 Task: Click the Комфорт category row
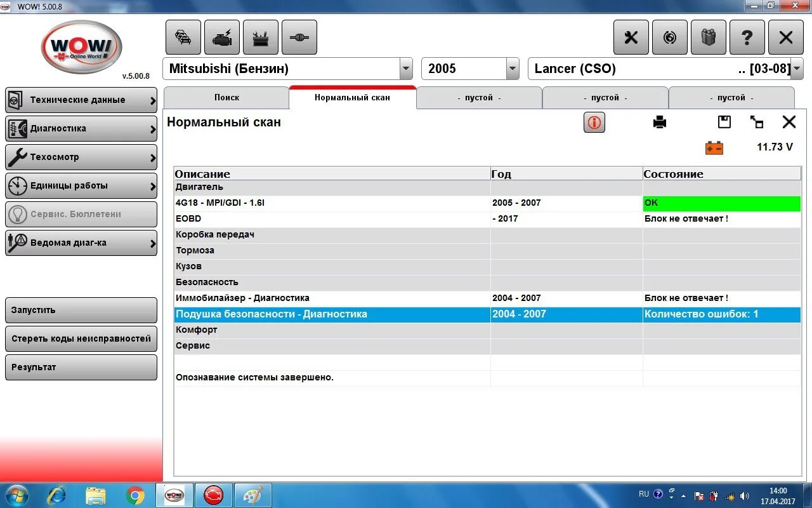pyautogui.click(x=487, y=330)
